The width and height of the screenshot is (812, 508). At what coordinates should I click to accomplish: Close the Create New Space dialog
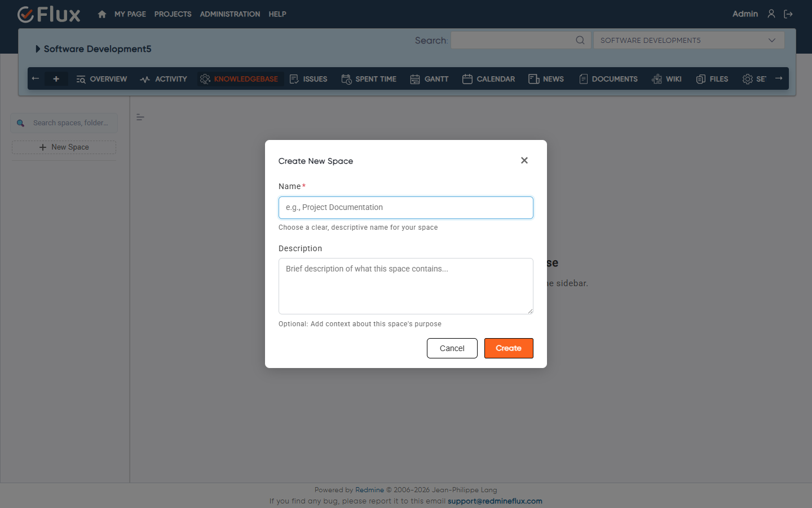point(524,160)
